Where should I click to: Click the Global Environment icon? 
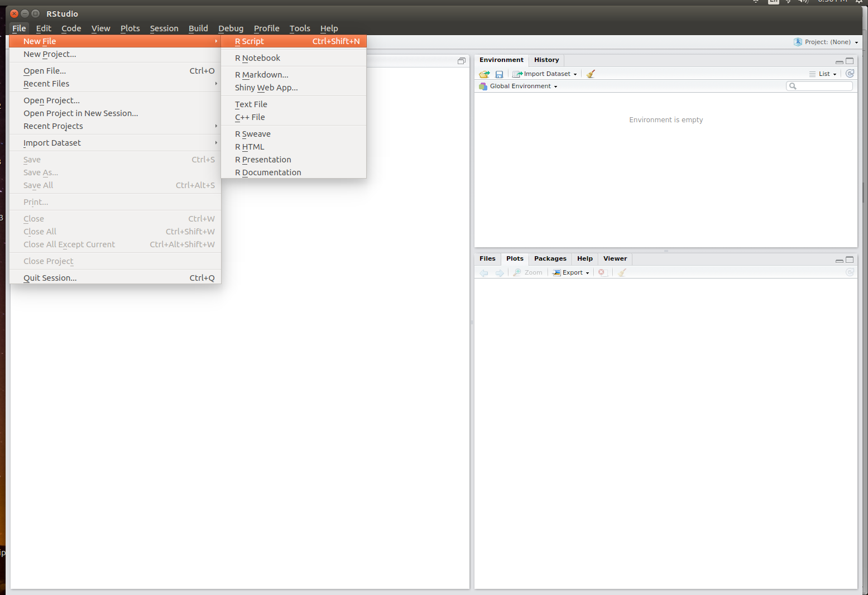[x=483, y=87]
